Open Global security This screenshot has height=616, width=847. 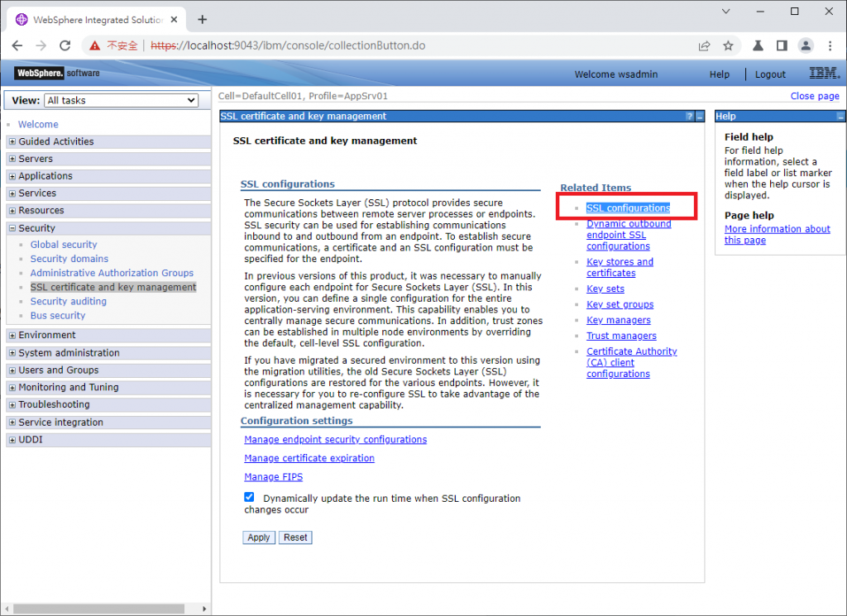(64, 245)
